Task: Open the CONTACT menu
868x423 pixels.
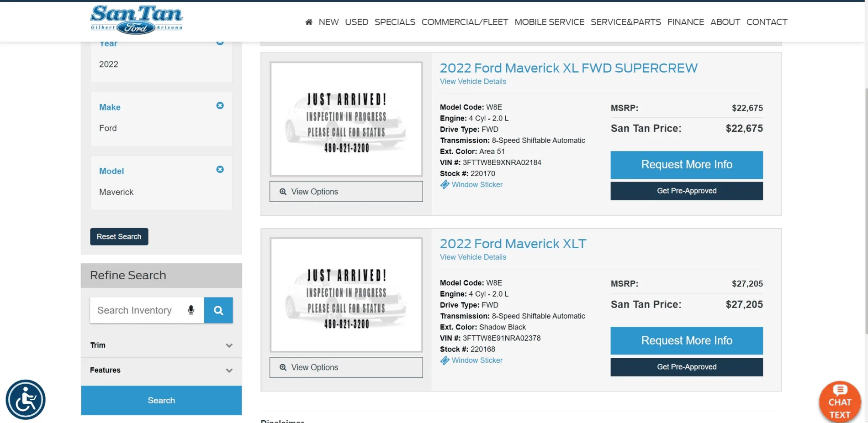Action: tap(767, 22)
